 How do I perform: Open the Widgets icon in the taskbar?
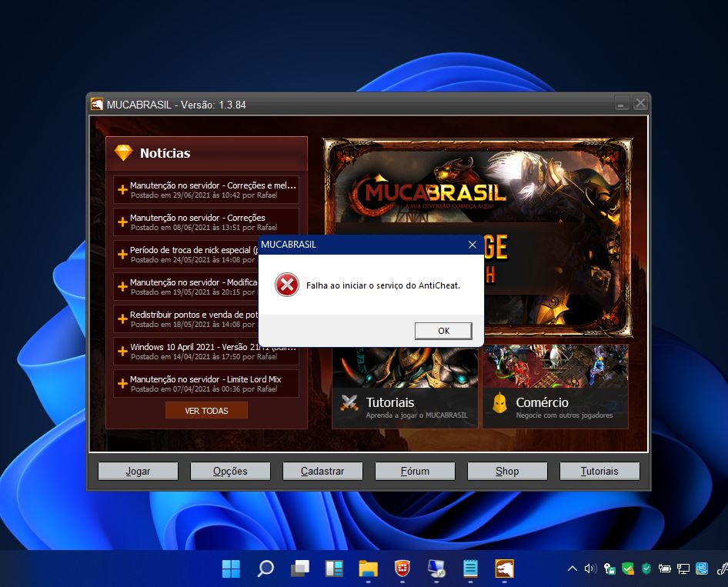click(x=334, y=569)
